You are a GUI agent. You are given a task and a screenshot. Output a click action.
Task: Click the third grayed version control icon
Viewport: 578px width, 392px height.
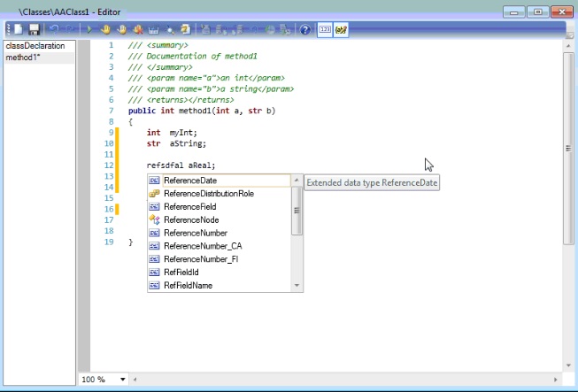point(237,29)
